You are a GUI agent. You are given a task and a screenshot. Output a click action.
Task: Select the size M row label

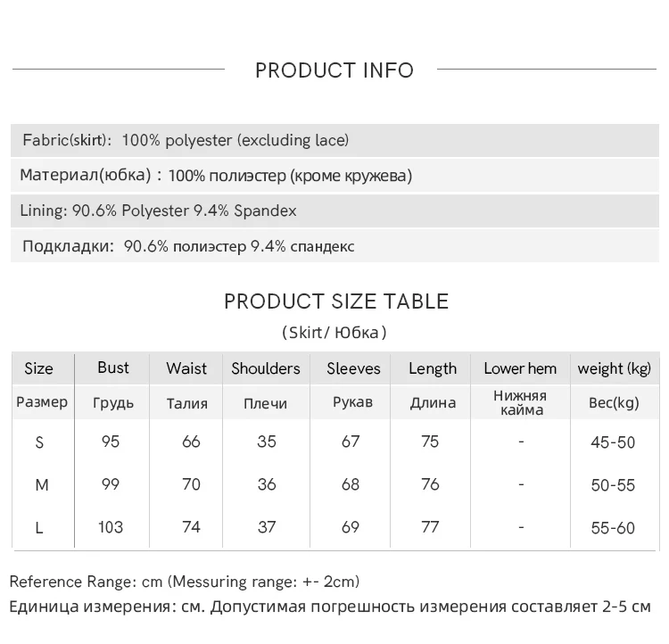(x=41, y=485)
